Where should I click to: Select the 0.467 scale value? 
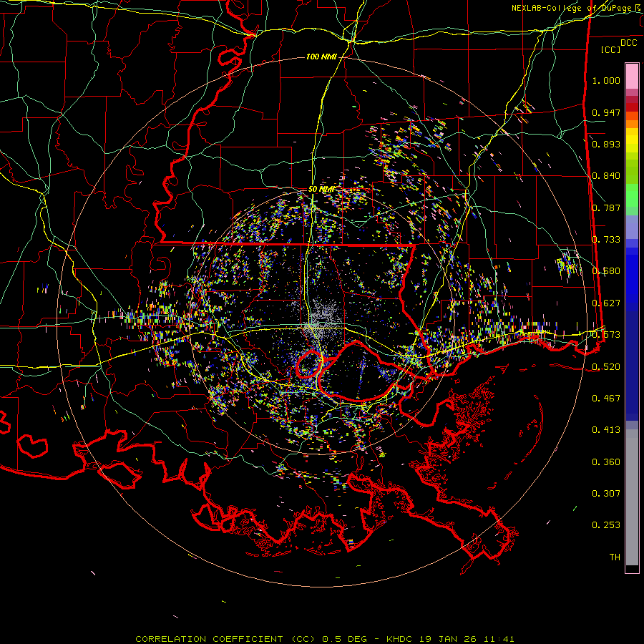point(606,399)
